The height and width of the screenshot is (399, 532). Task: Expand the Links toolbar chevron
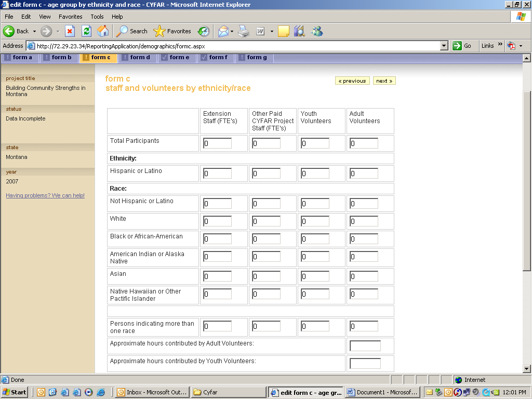pyautogui.click(x=500, y=45)
